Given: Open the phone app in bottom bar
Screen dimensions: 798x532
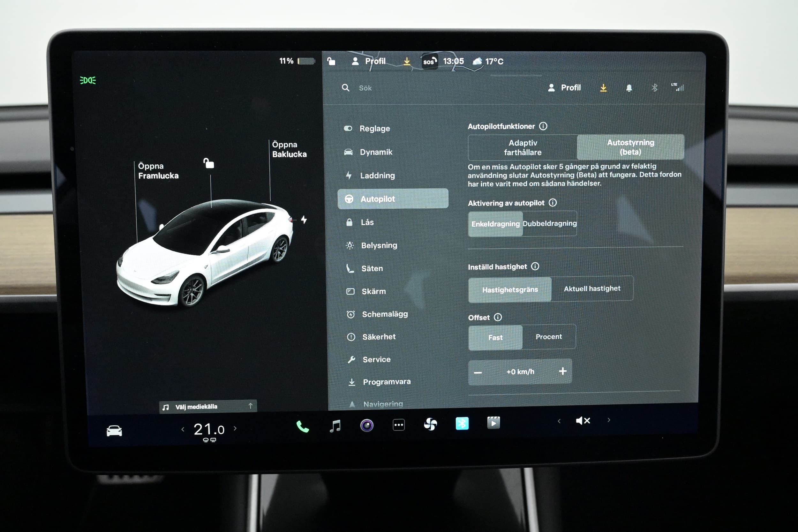Looking at the screenshot, I should (303, 426).
